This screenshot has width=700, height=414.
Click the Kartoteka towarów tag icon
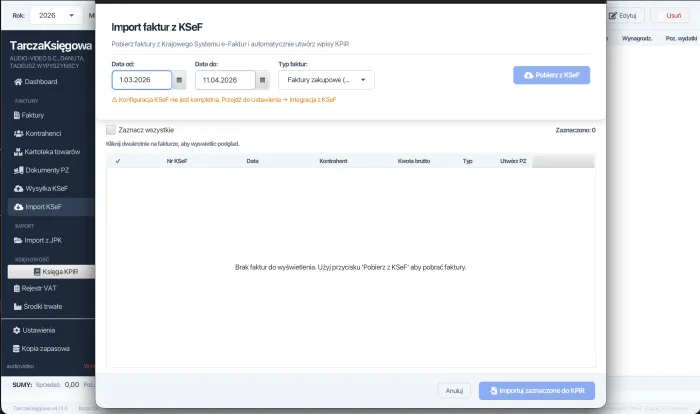click(x=18, y=152)
